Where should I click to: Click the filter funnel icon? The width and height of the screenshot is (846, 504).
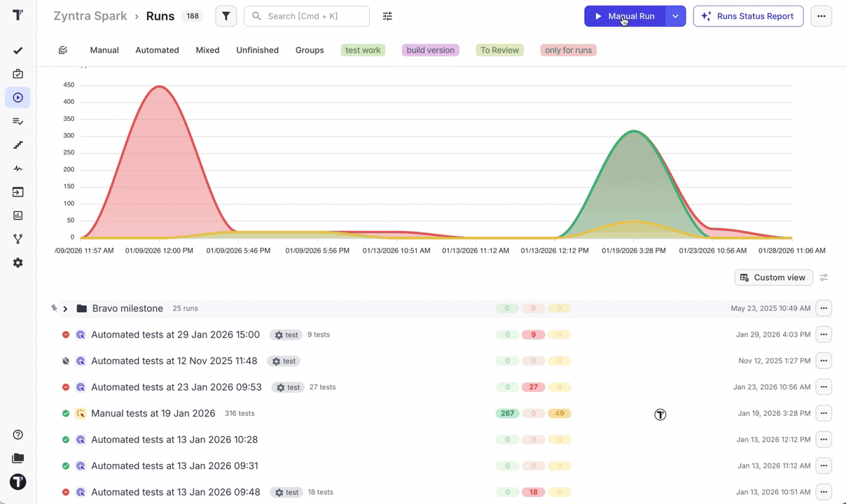pos(226,16)
